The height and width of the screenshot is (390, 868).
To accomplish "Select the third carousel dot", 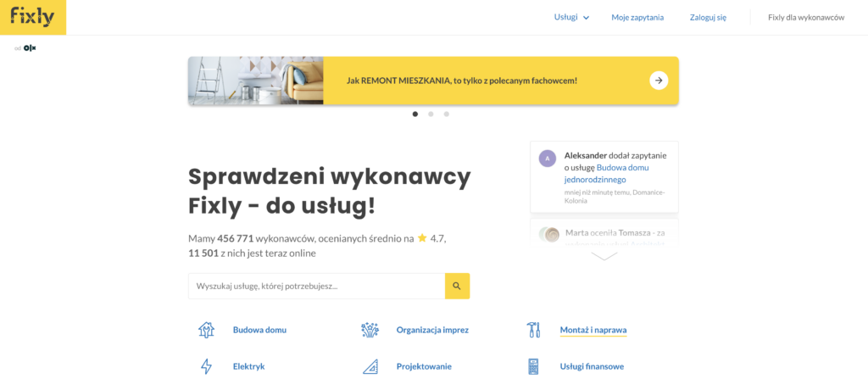I will tap(446, 114).
